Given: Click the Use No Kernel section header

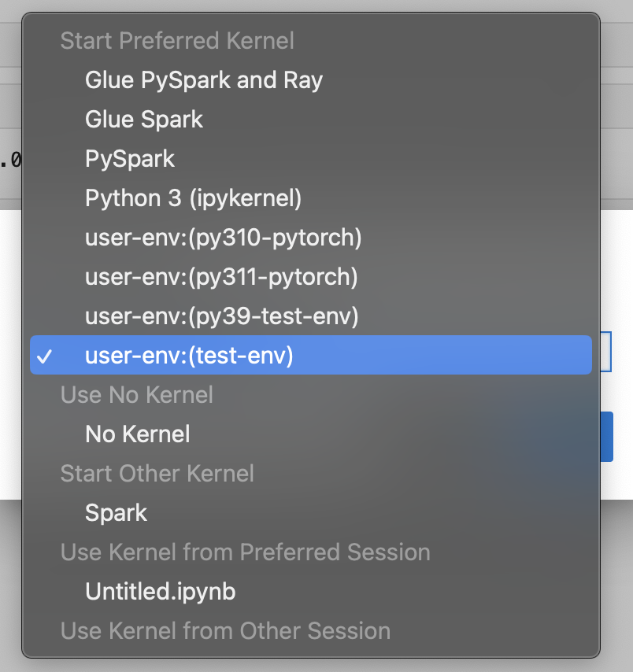Looking at the screenshot, I should click(136, 394).
